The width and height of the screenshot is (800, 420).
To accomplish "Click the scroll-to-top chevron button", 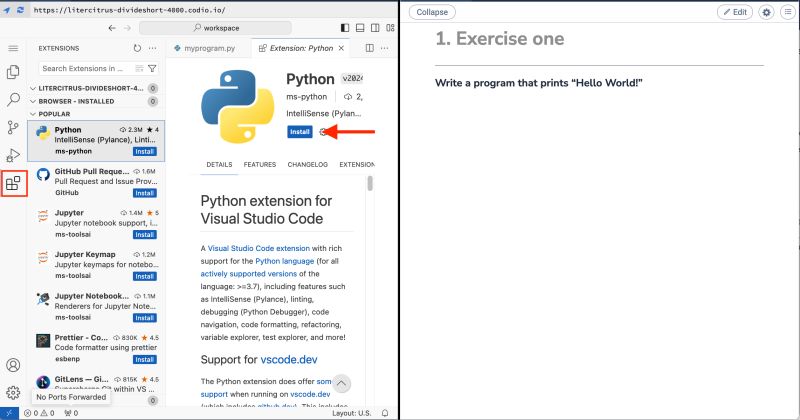I will click(341, 383).
